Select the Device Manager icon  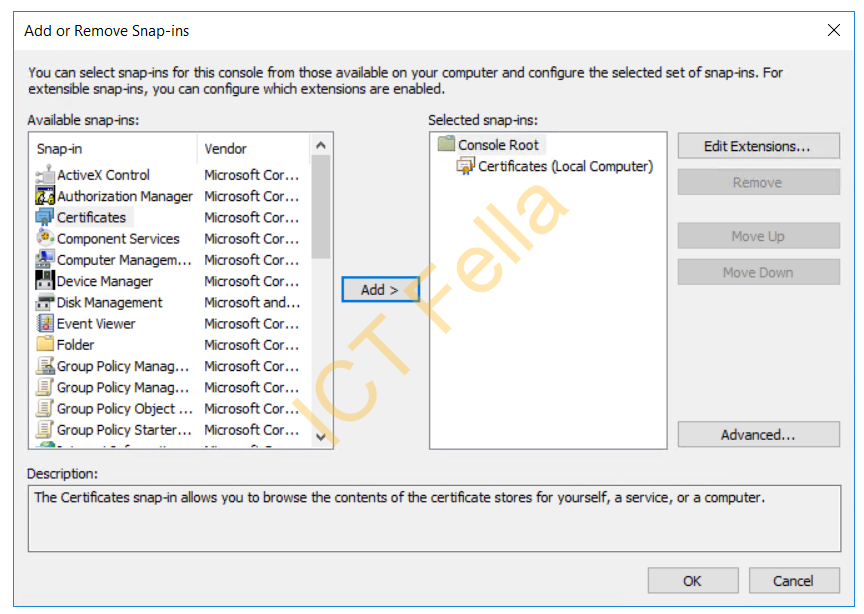point(45,281)
